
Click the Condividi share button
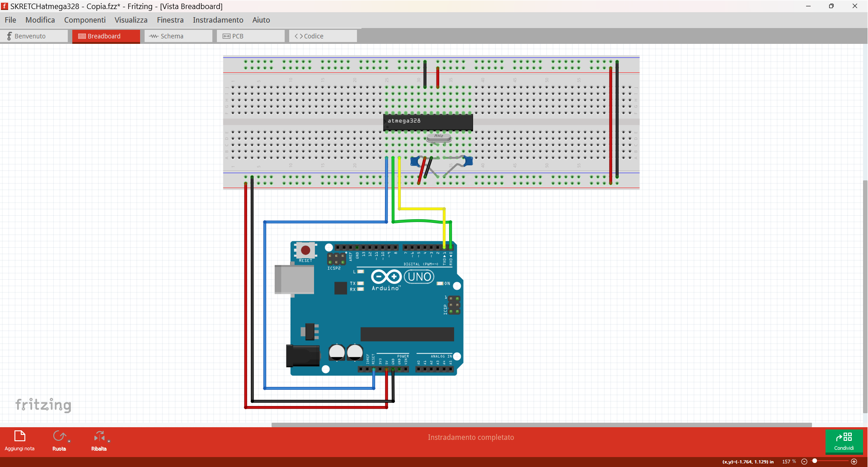pyautogui.click(x=844, y=441)
